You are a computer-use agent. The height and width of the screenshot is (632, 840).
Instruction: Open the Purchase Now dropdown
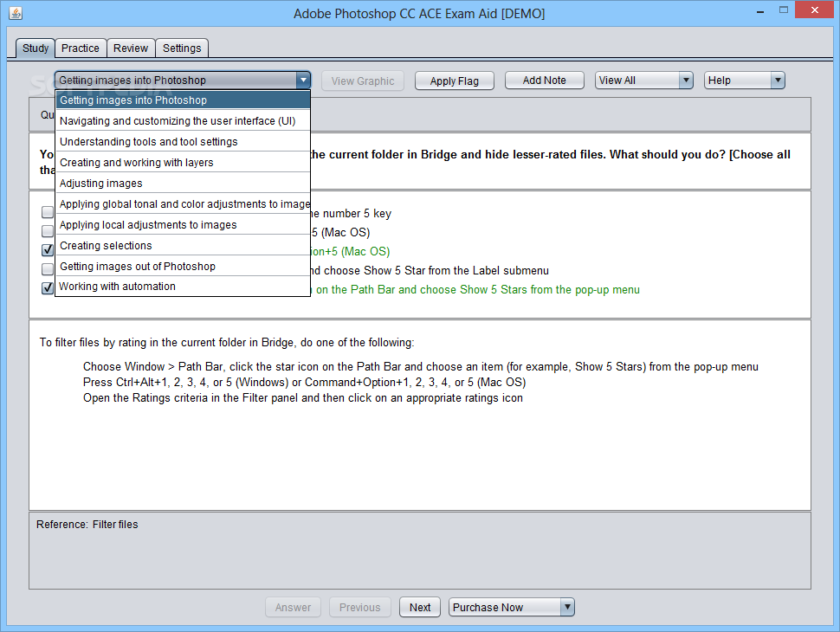512,608
